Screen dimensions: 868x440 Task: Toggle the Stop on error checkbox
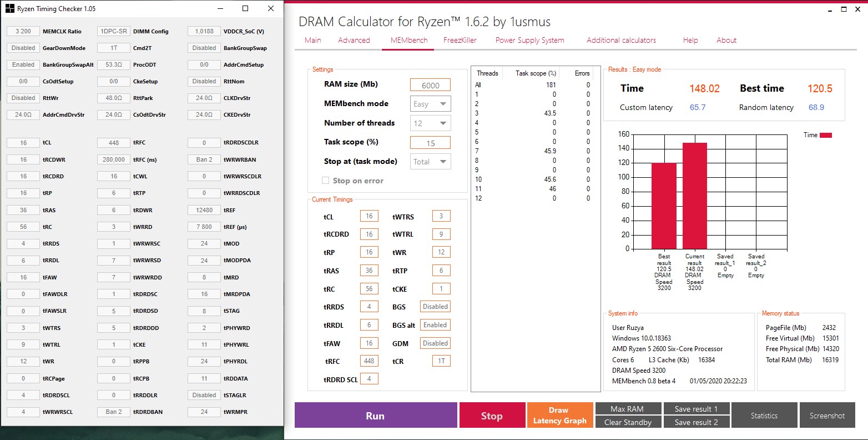[326, 181]
